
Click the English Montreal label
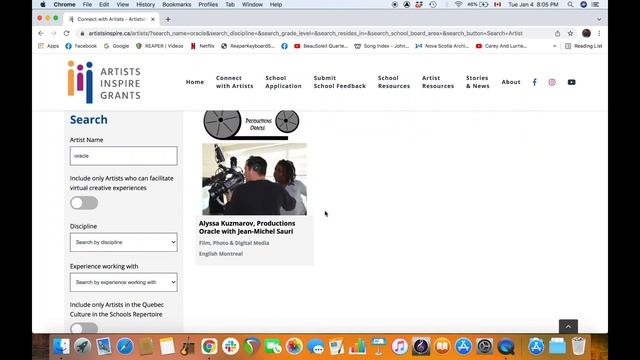pos(221,254)
